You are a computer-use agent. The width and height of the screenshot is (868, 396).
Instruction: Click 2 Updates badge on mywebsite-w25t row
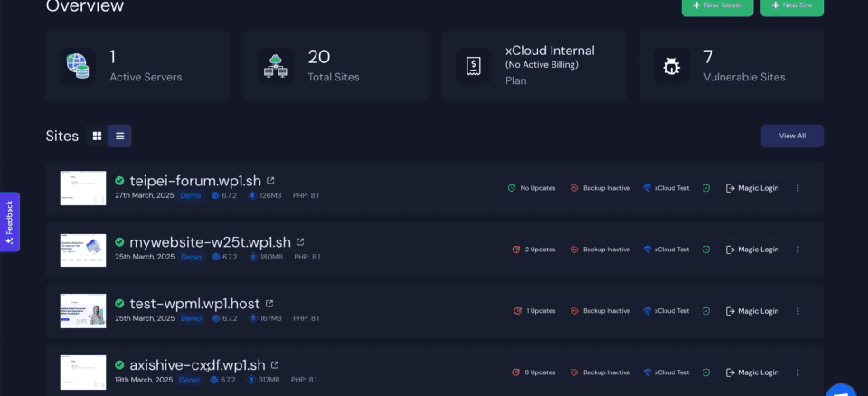coord(533,250)
